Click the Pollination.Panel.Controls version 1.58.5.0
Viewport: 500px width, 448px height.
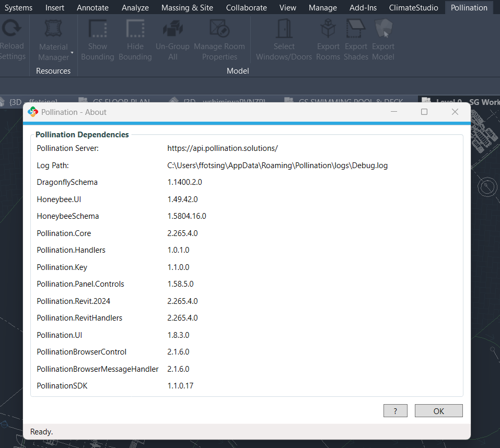(180, 284)
